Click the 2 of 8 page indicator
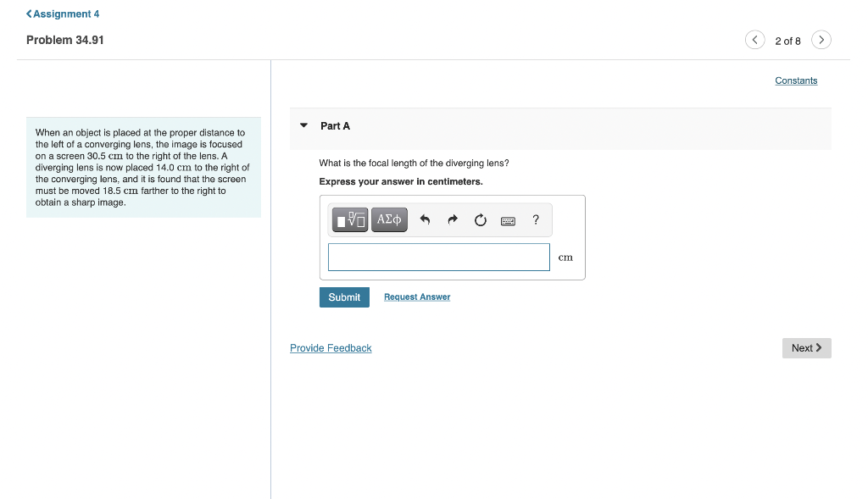Screen dimensions: 868x499 coord(787,41)
